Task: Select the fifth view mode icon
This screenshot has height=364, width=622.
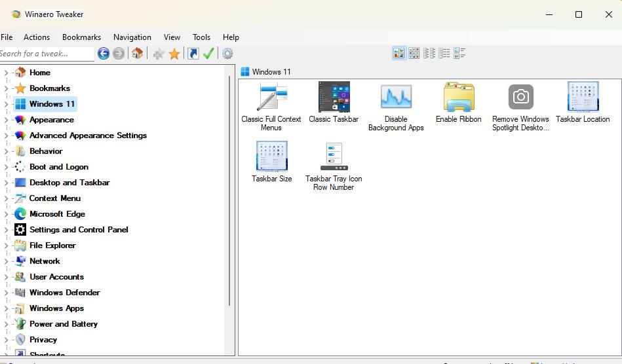Action: pyautogui.click(x=459, y=52)
